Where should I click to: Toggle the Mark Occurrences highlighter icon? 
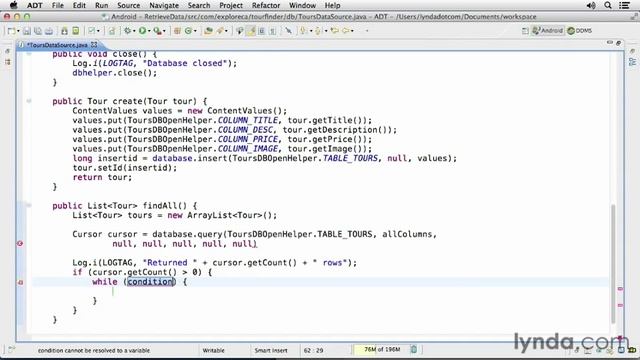251,31
